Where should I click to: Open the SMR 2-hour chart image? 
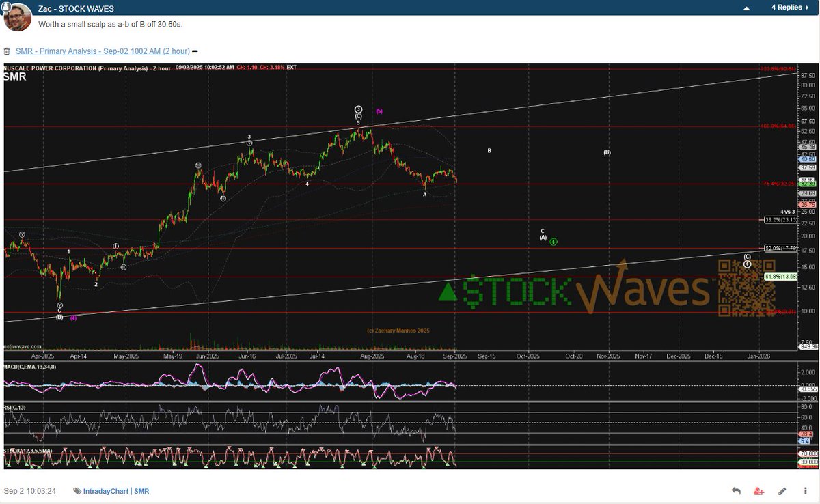[409, 266]
